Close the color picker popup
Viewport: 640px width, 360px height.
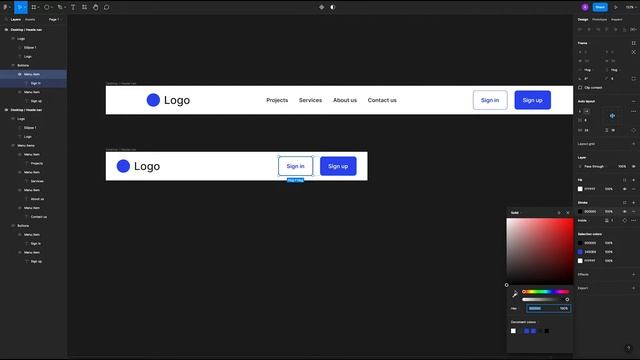point(568,213)
